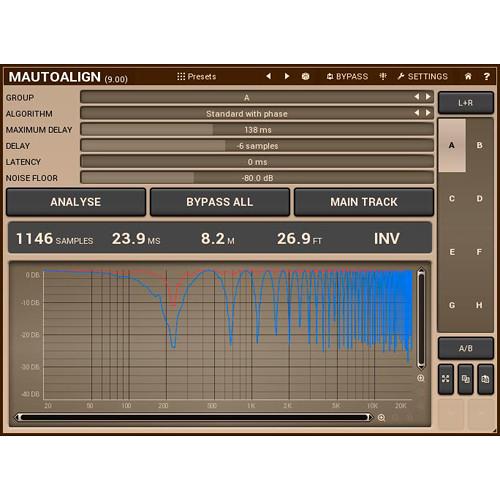Select previous group with left arrow
The height and width of the screenshot is (500, 500).
(416, 97)
